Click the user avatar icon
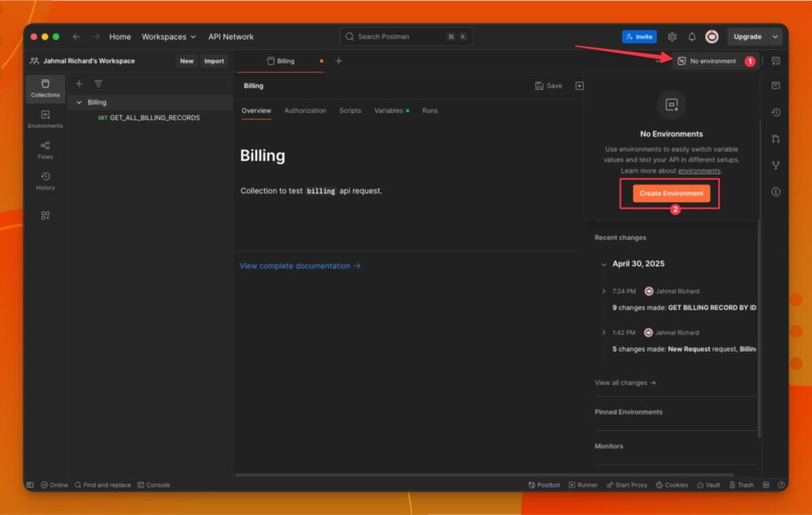 pyautogui.click(x=711, y=37)
